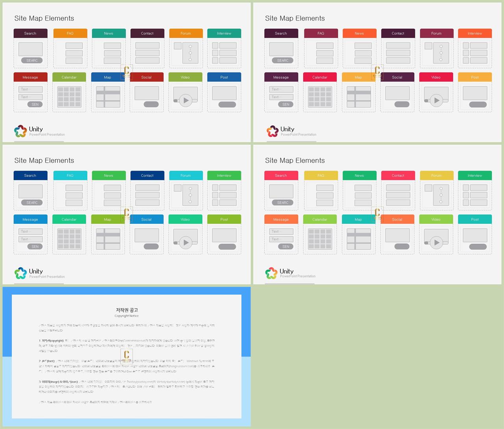The width and height of the screenshot is (504, 429).
Task: Click the SEARC button under the navy Search header
Action: [32, 202]
